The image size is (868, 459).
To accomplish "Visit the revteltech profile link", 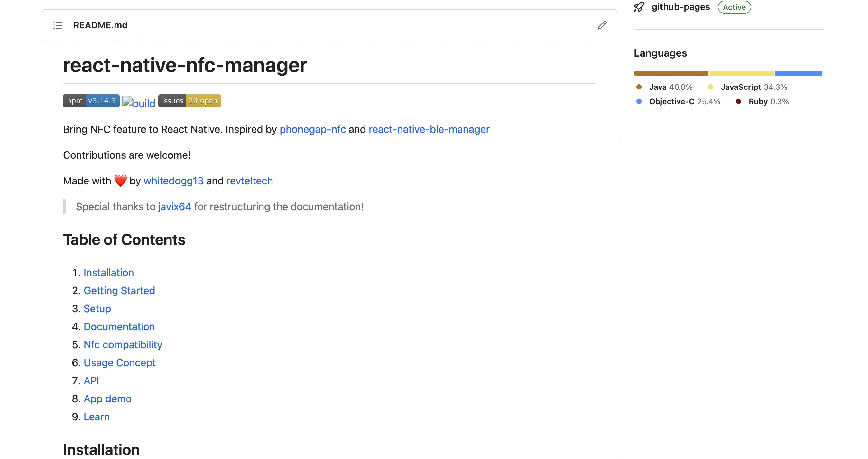I will [x=249, y=181].
